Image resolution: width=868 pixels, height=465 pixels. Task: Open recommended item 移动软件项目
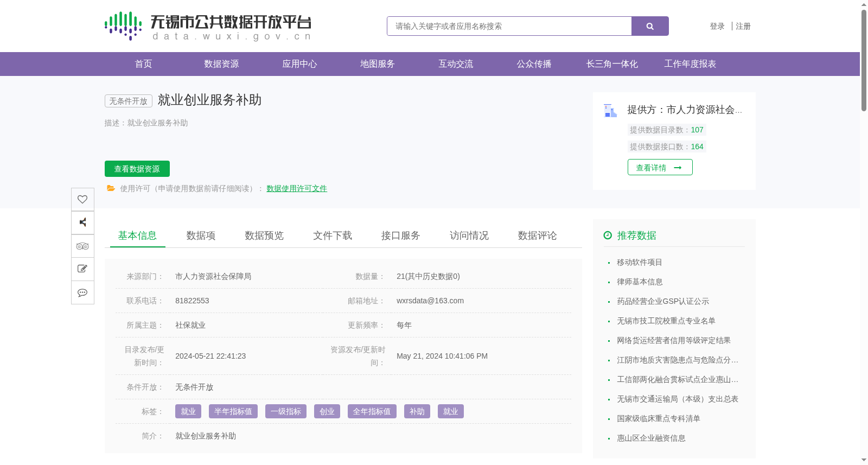tap(640, 262)
